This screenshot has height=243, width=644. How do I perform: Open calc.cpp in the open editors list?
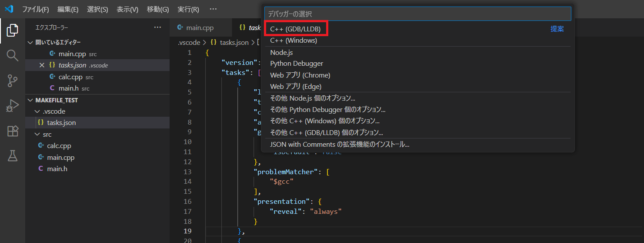tap(97, 77)
